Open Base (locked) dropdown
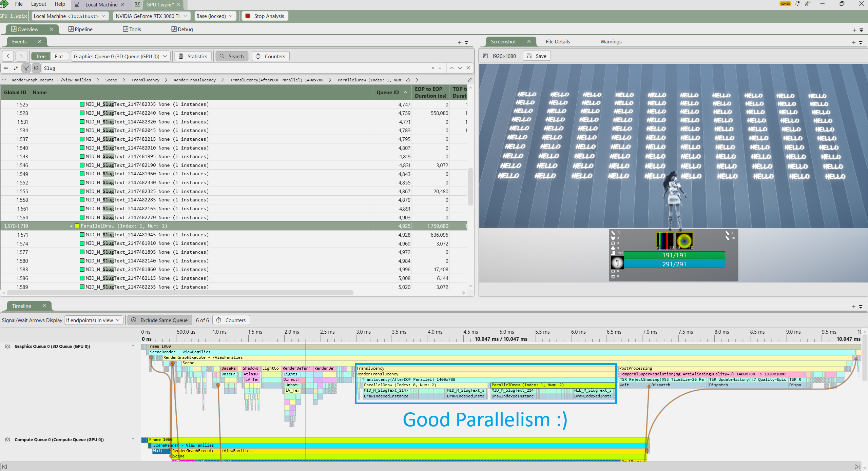The width and height of the screenshot is (868, 471). click(215, 16)
